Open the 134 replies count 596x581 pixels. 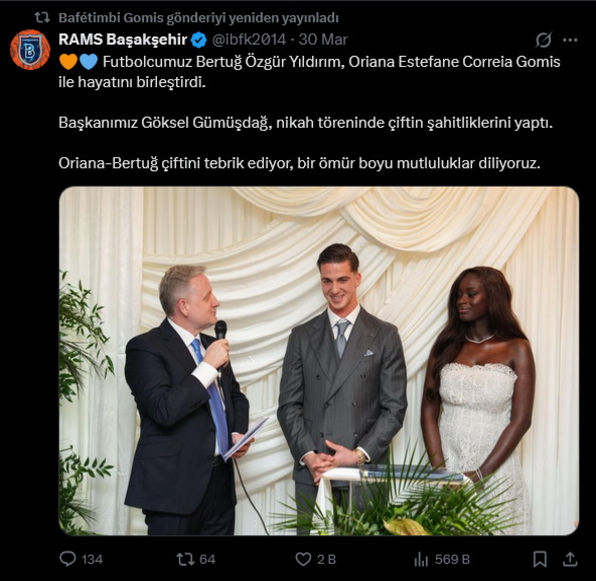click(92, 559)
